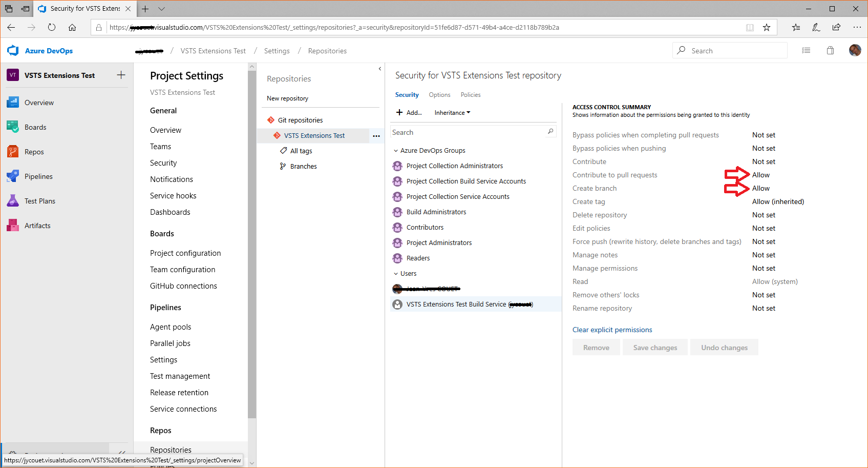This screenshot has height=468, width=868.
Task: Click the VSTS Extensions Test Build Service user icon
Action: tap(397, 304)
